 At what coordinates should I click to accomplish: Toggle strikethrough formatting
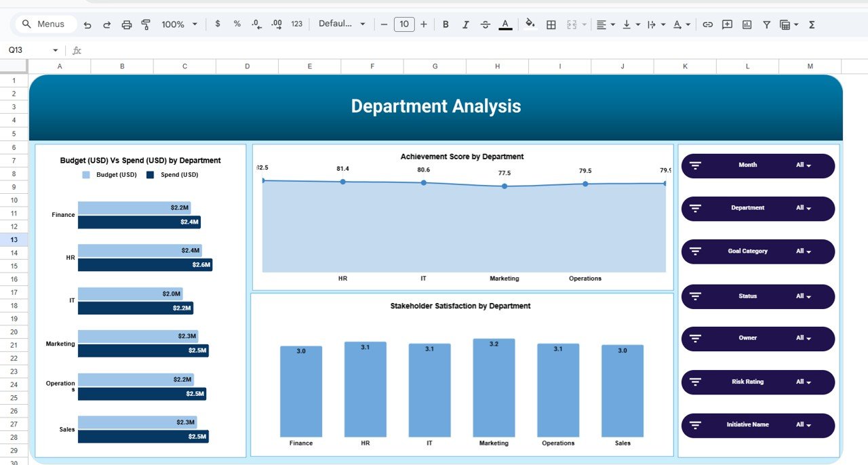click(486, 24)
